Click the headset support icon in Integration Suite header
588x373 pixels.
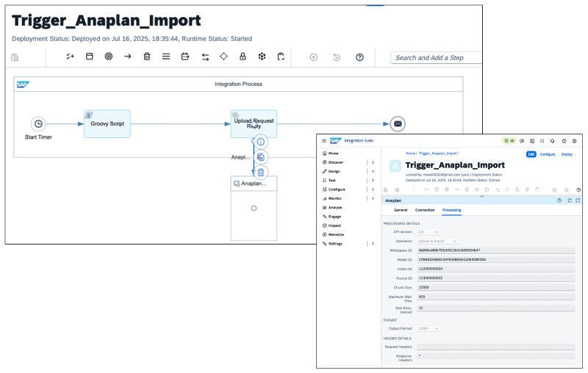point(552,141)
